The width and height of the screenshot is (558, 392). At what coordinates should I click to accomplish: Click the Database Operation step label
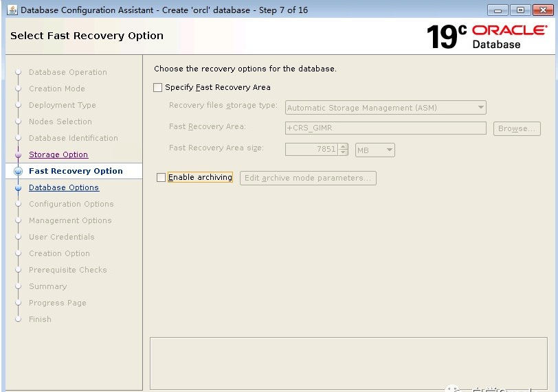pos(68,72)
